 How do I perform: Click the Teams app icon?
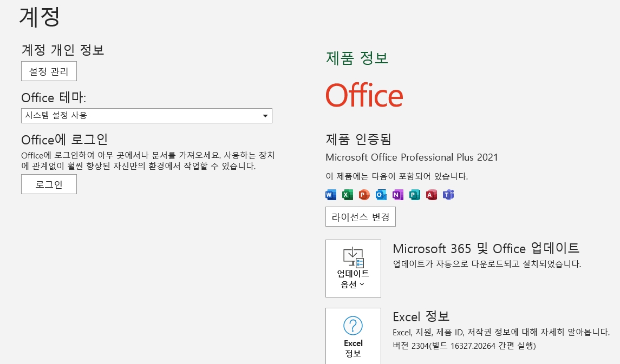[448, 195]
